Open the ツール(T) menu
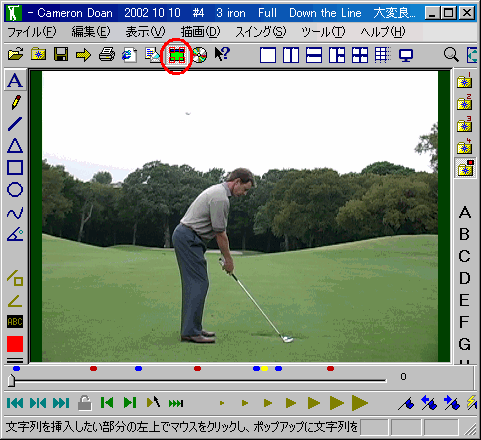This screenshot has width=481, height=440. pyautogui.click(x=323, y=32)
